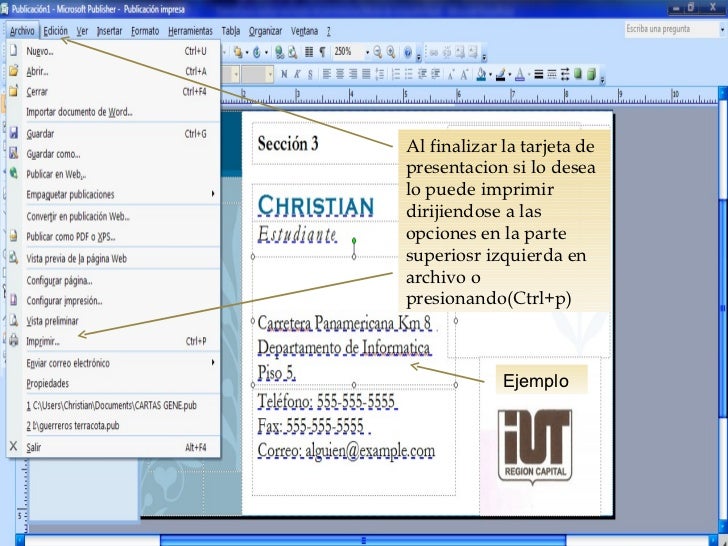Click the columns icon in the toolbar

[309, 52]
